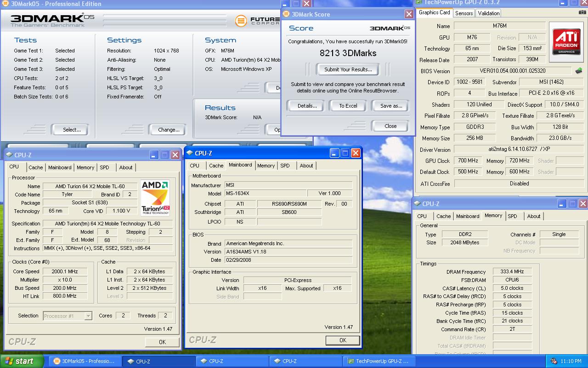This screenshot has height=368, width=588.
Task: Click memory Size 2048 MBytes value
Action: click(x=465, y=242)
